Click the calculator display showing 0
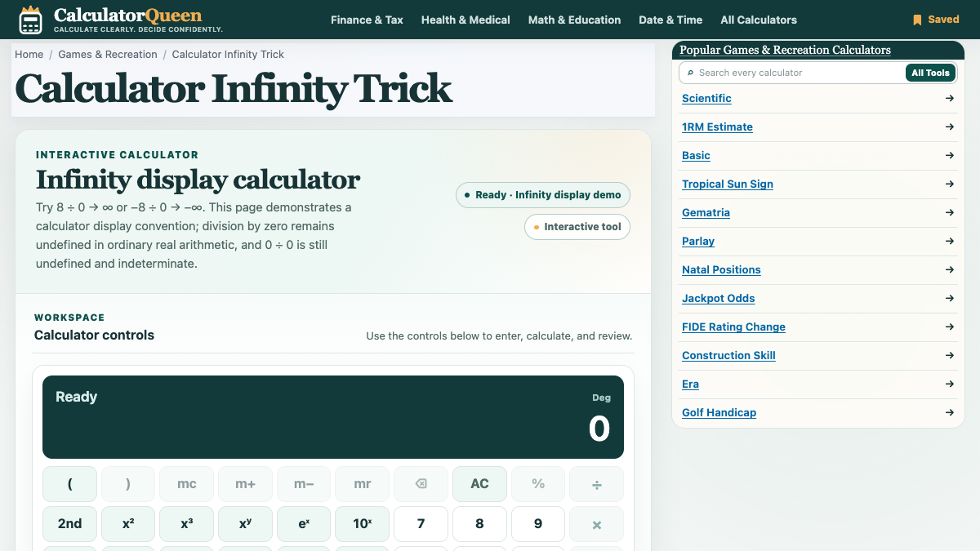Viewport: 980px width, 551px height. [333, 417]
